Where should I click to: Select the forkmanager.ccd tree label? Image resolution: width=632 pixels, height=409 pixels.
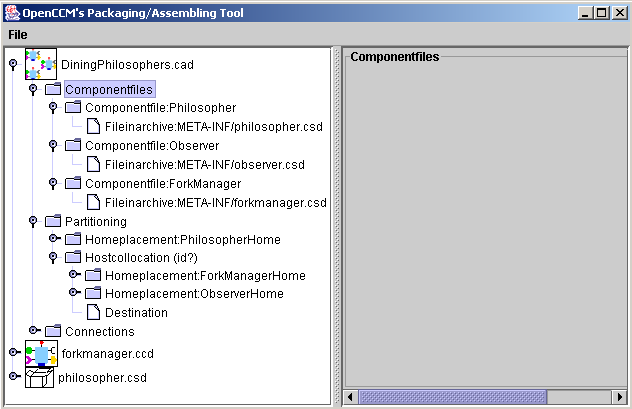pos(108,353)
